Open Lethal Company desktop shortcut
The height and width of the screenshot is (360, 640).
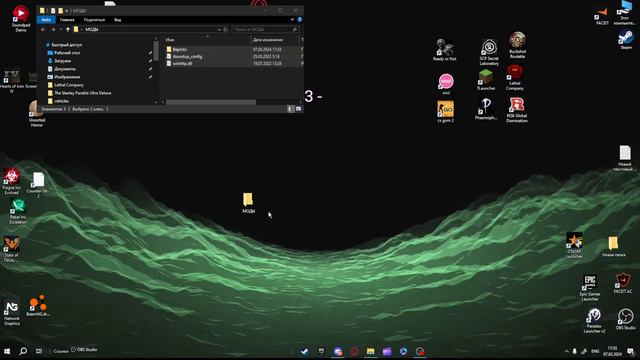515,78
